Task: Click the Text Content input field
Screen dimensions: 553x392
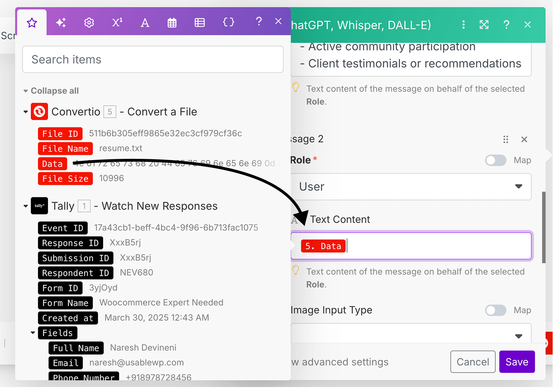Action: tap(411, 246)
